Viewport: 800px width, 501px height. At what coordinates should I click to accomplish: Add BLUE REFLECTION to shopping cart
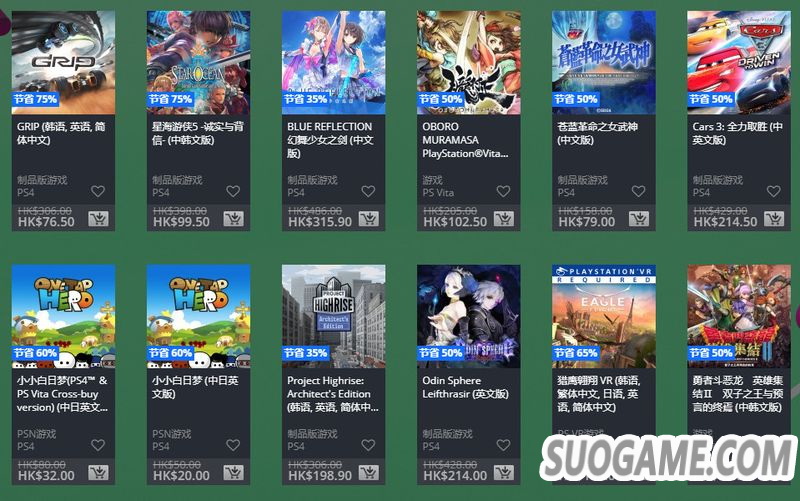368,219
